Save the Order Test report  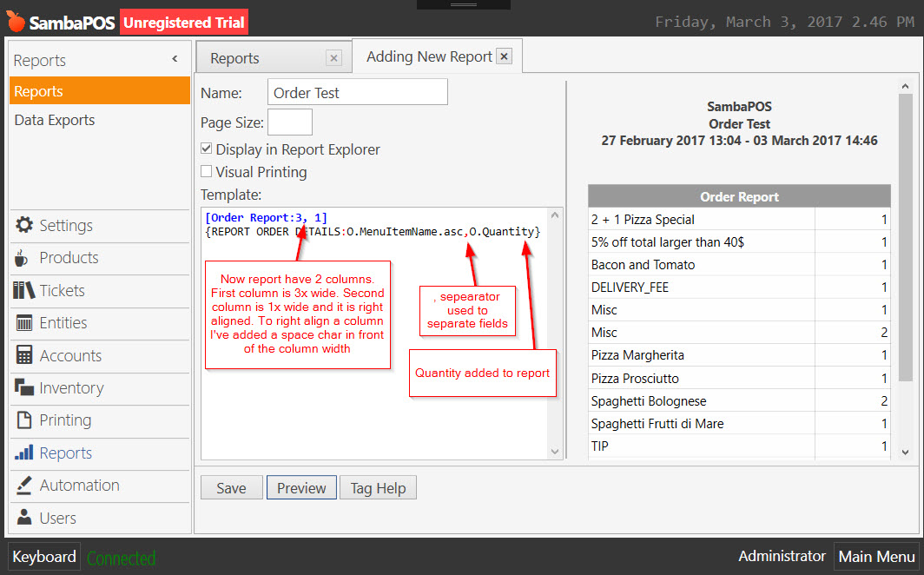(x=231, y=487)
